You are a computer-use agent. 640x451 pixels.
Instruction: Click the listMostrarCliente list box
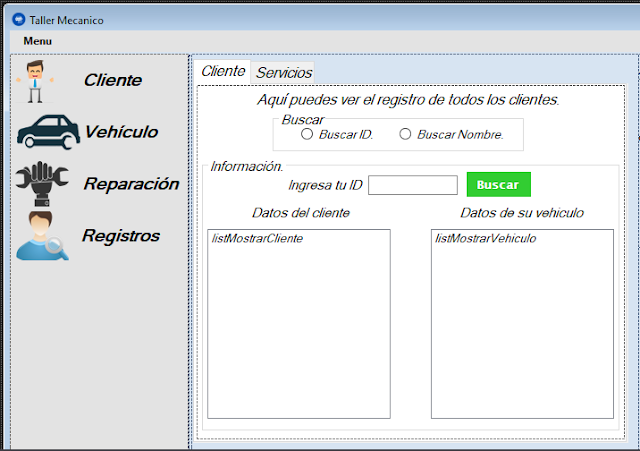click(x=299, y=324)
